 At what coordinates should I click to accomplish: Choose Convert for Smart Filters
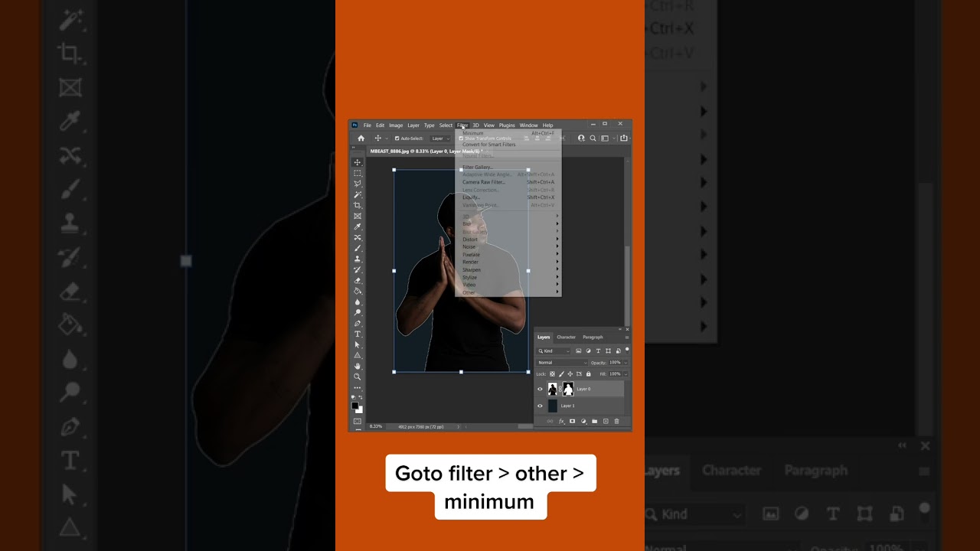(508, 145)
